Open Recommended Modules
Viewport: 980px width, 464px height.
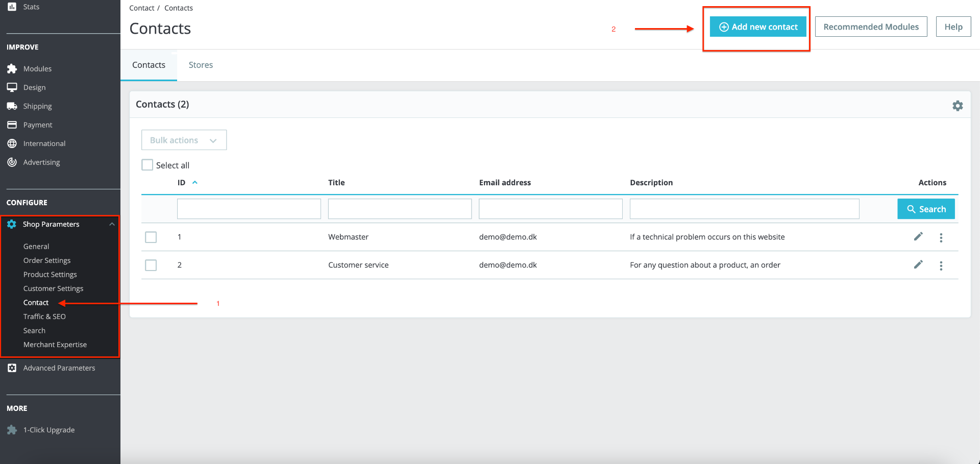tap(871, 27)
